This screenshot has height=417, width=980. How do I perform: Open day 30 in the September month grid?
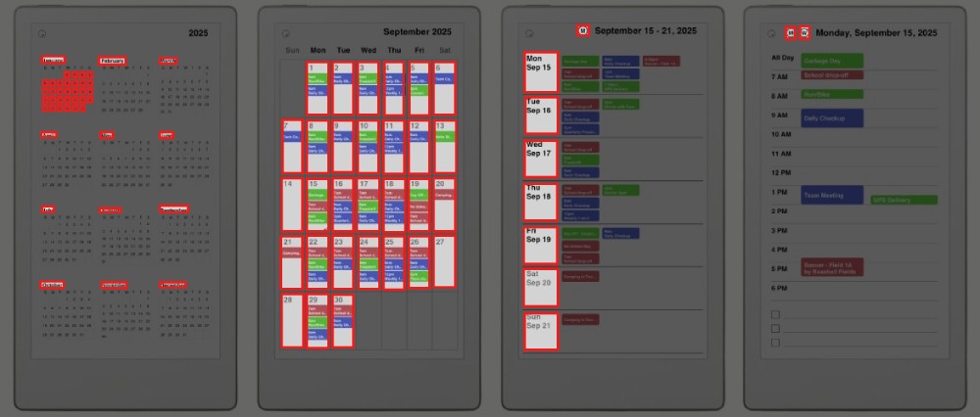(x=342, y=320)
